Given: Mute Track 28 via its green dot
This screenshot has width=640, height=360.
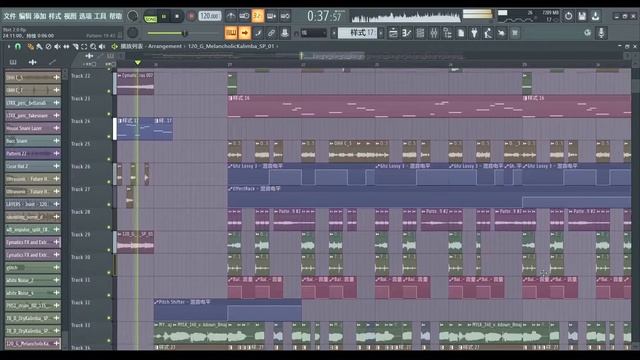Looking at the screenshot, I should point(109,227).
